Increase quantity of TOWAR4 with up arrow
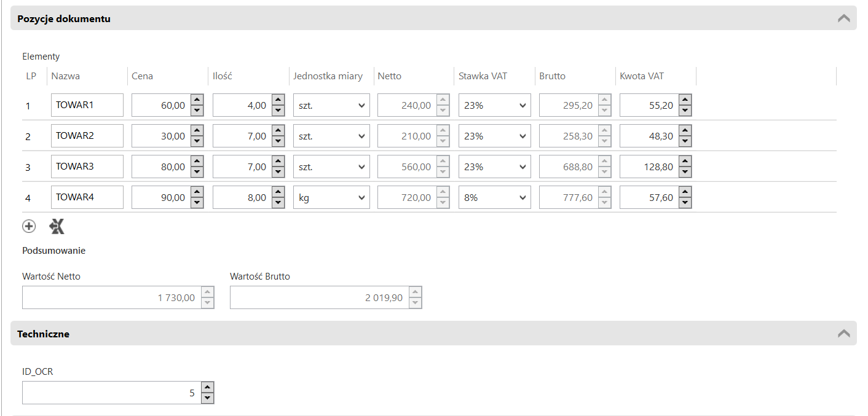Screen dimensions: 868x416 pyautogui.click(x=278, y=192)
